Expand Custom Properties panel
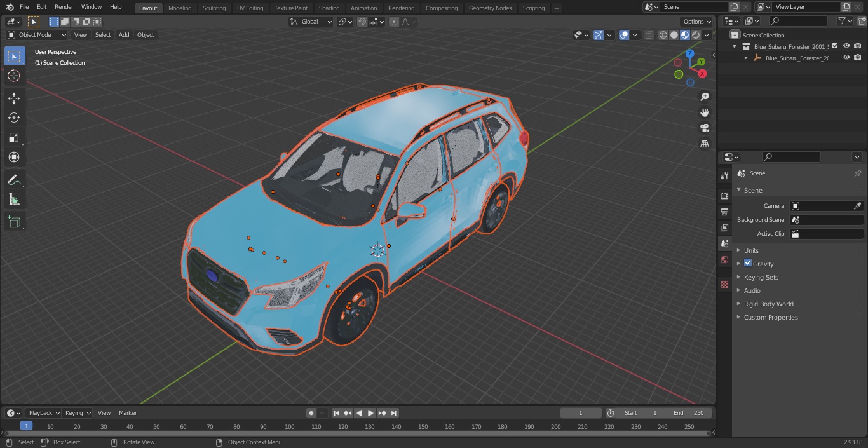868x448 pixels. pyautogui.click(x=771, y=317)
